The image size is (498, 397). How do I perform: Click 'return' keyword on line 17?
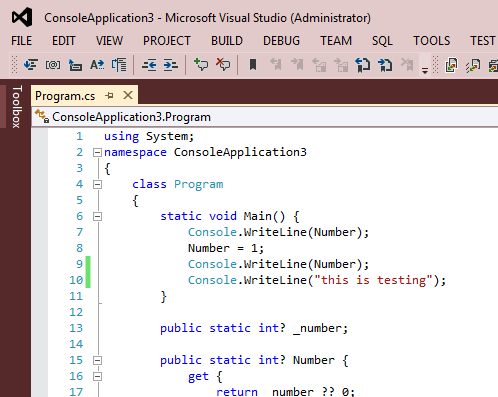pos(237,392)
